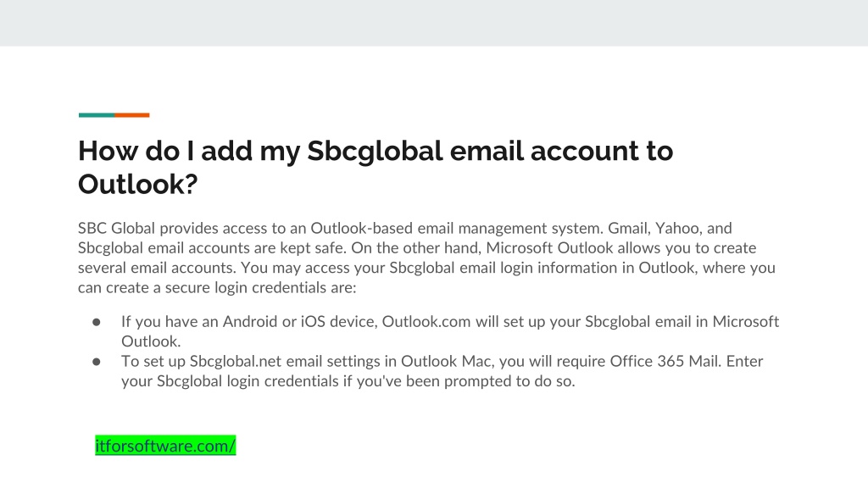This screenshot has width=868, height=488.
Task: Click the 'SBC Global provides access' paragraph
Action: (x=426, y=258)
